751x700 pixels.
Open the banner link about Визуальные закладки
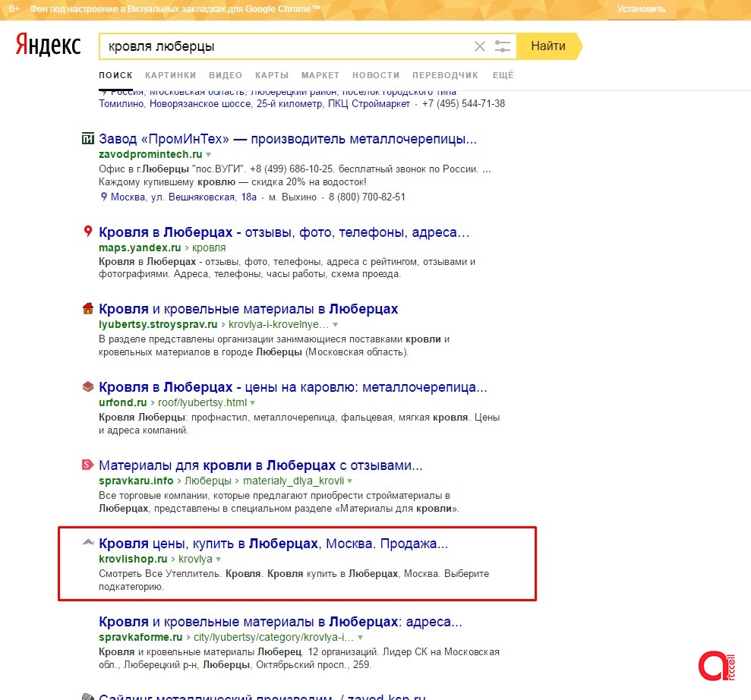[x=175, y=8]
